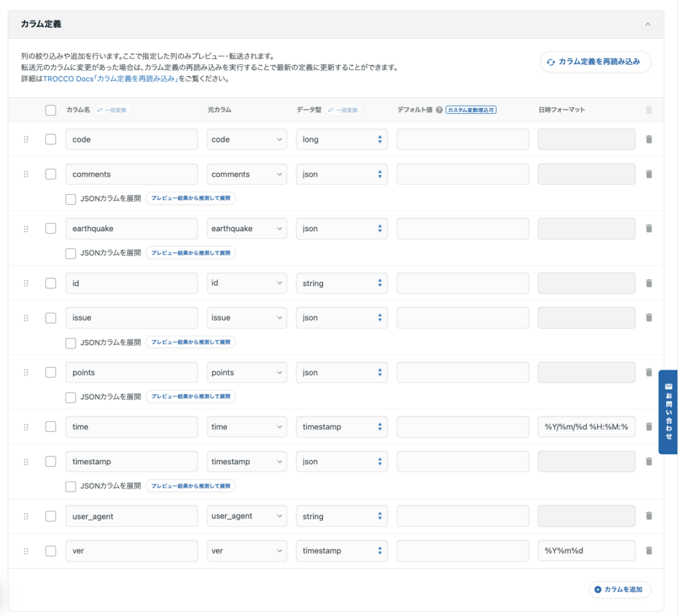Viewport: 678px width, 616px height.
Task: Remove the user_agent column via trash icon
Action: click(x=649, y=516)
